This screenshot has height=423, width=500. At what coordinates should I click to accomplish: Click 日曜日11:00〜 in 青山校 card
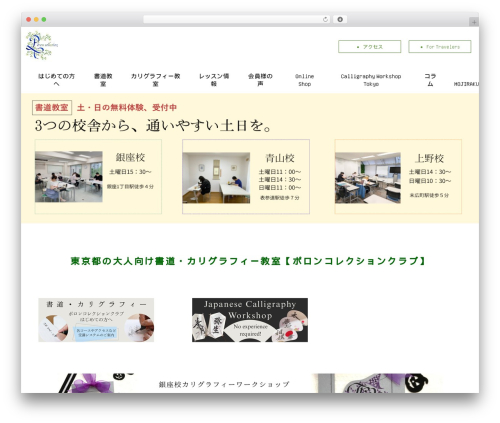pyautogui.click(x=280, y=188)
